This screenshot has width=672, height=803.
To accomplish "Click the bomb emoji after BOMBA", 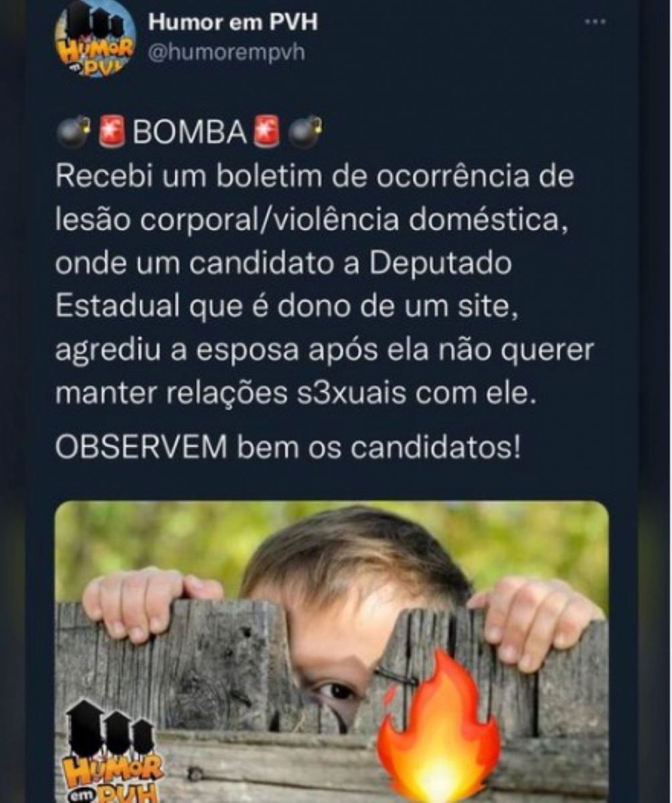I will pyautogui.click(x=305, y=132).
